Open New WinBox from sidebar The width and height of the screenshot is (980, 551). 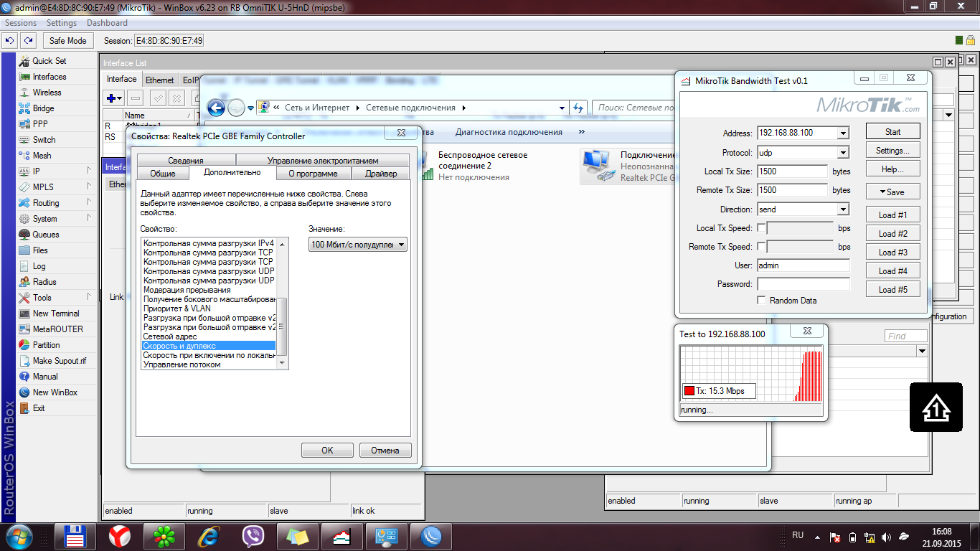click(55, 392)
